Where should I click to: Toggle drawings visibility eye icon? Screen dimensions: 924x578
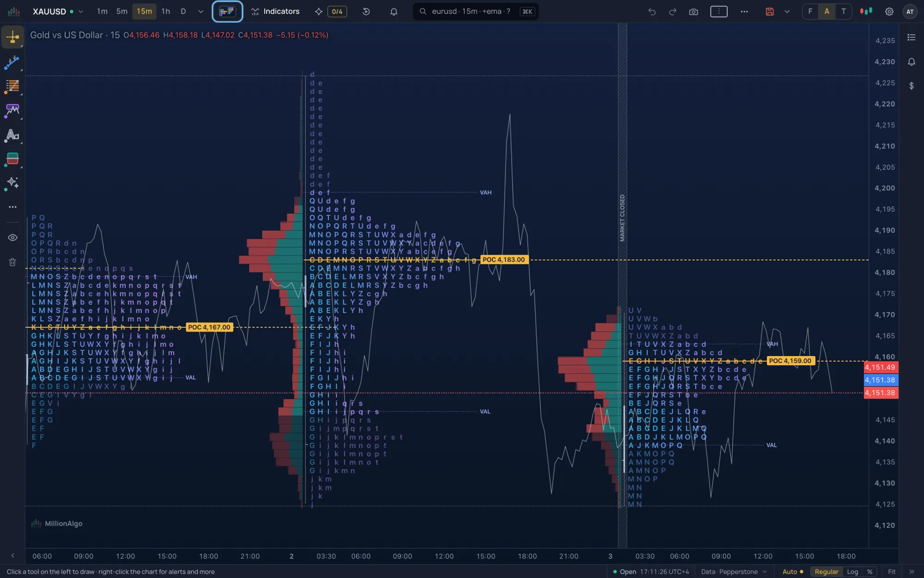point(12,237)
